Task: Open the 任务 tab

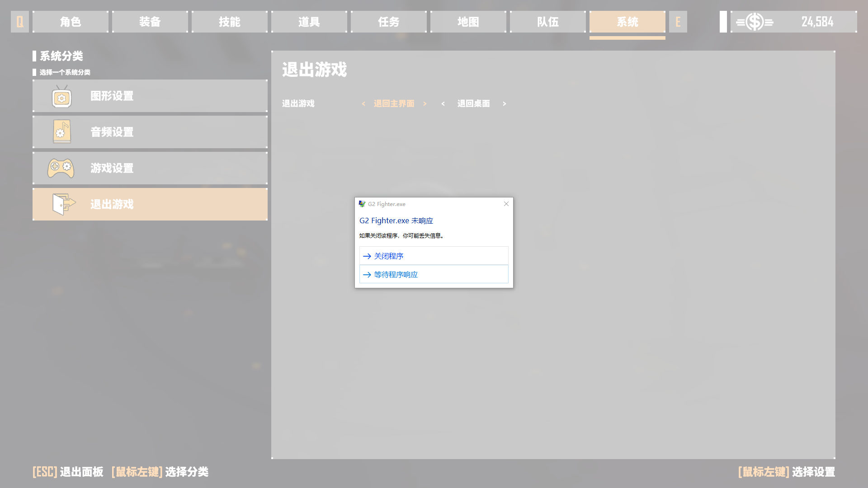Action: coord(389,22)
